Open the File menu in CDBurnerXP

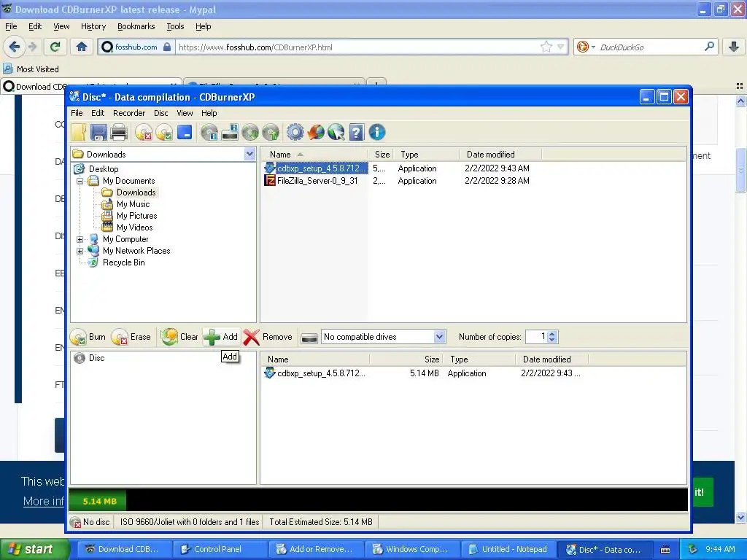(x=77, y=113)
